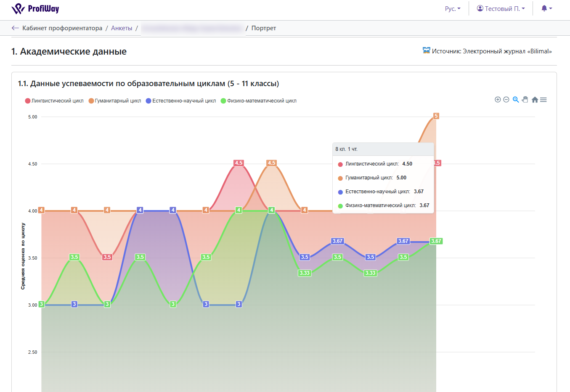
Task: Open the Рус. language dropdown
Action: point(453,9)
